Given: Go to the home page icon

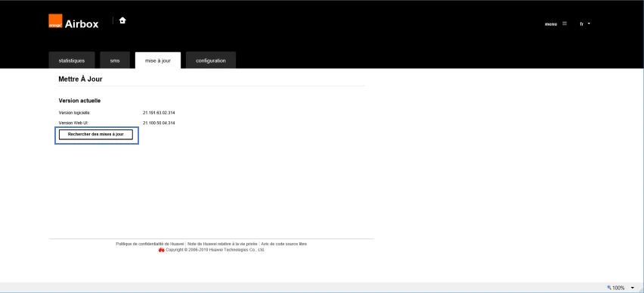Looking at the screenshot, I should point(122,20).
